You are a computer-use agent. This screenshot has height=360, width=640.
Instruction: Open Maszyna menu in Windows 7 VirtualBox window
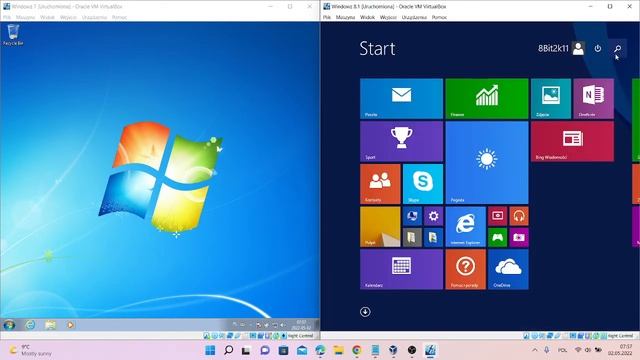(x=25, y=17)
